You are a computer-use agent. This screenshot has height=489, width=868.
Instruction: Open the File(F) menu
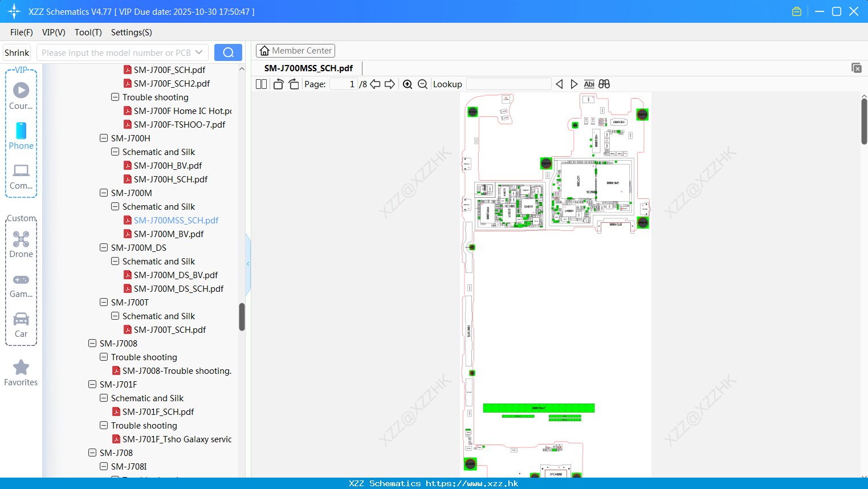[x=22, y=32]
